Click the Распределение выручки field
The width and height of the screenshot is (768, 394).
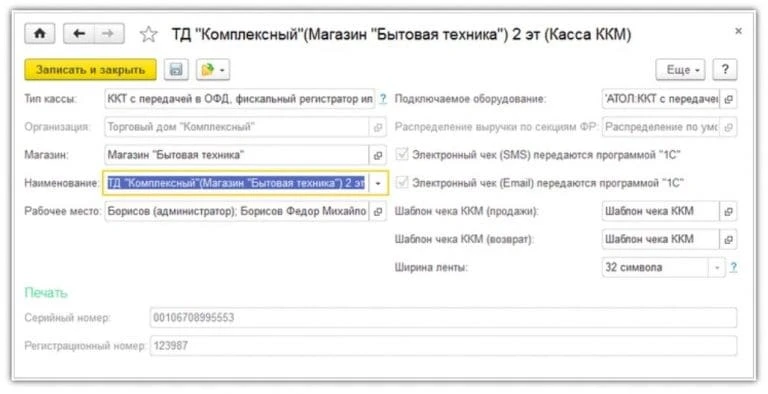[x=661, y=127]
